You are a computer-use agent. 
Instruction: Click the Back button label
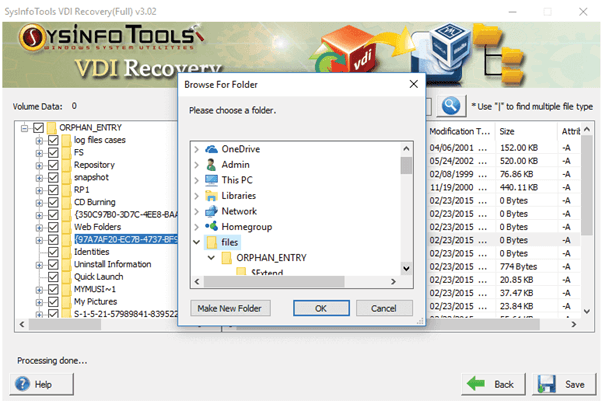pyautogui.click(x=504, y=384)
